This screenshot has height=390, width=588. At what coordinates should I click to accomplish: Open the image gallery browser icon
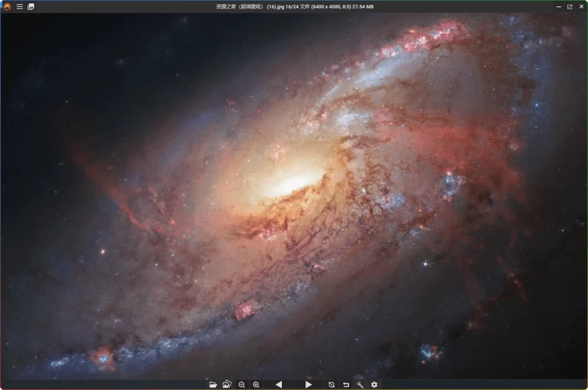[227, 384]
